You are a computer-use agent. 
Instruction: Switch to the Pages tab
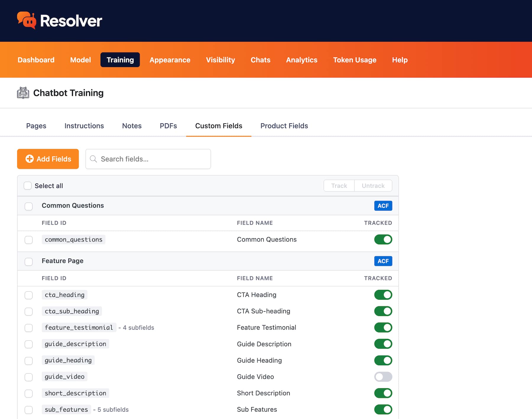[x=36, y=126]
